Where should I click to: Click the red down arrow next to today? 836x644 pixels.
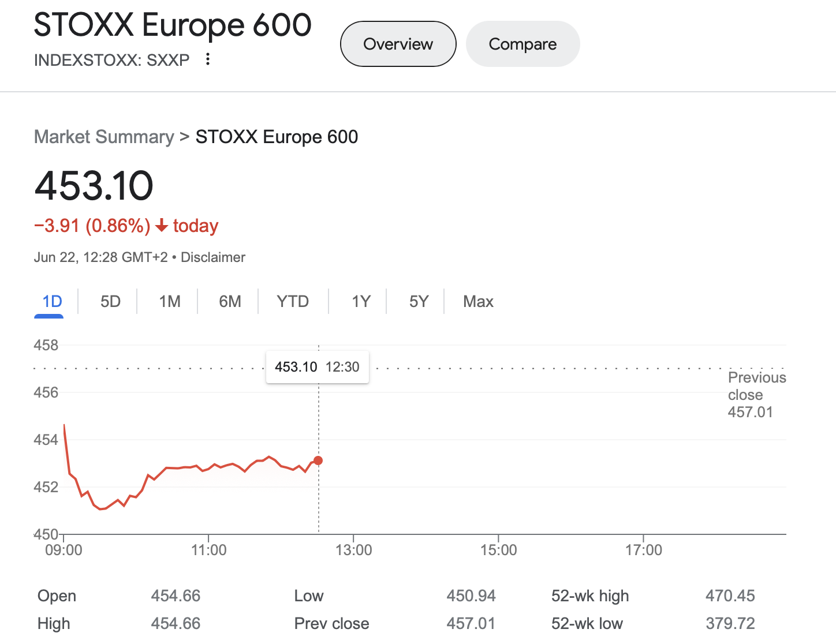162,226
